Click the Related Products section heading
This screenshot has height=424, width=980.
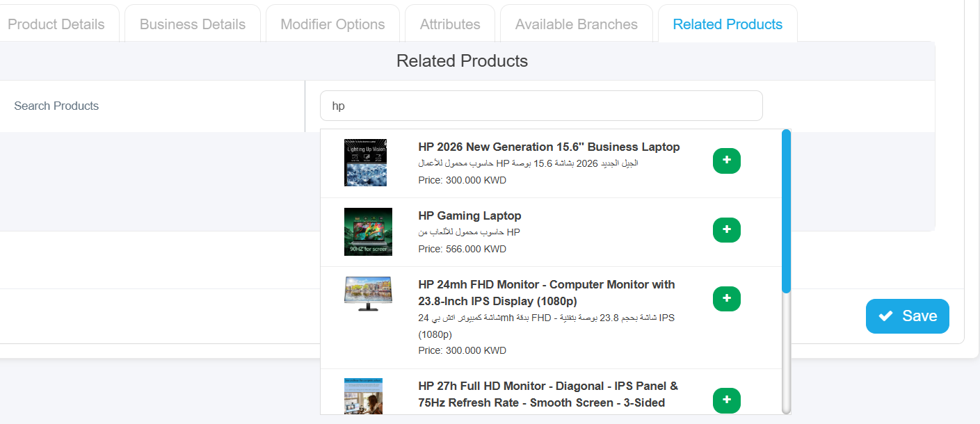pyautogui.click(x=462, y=61)
